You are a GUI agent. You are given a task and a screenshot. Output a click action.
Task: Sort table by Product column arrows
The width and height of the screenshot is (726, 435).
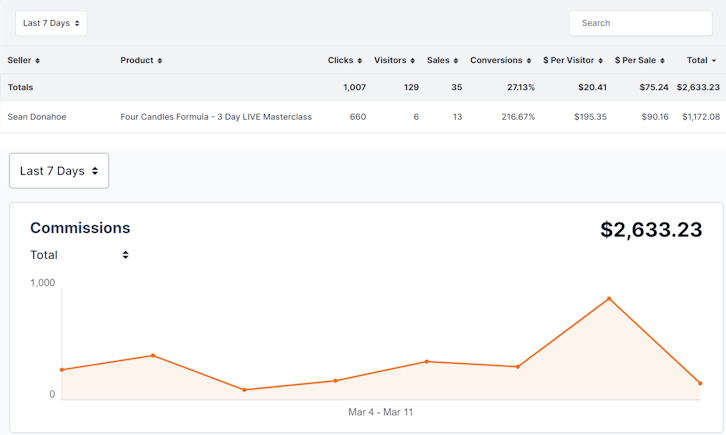[x=160, y=61]
